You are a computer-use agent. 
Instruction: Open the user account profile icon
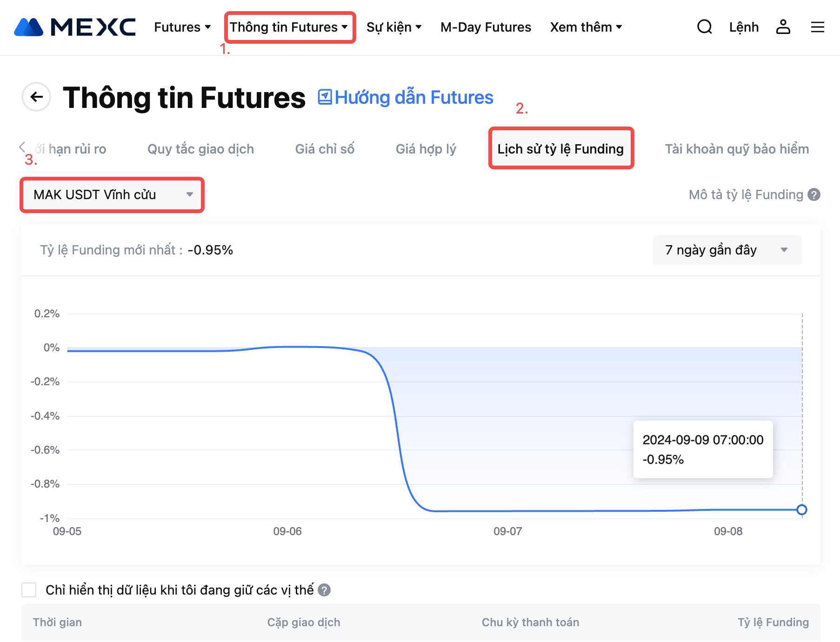tap(783, 27)
